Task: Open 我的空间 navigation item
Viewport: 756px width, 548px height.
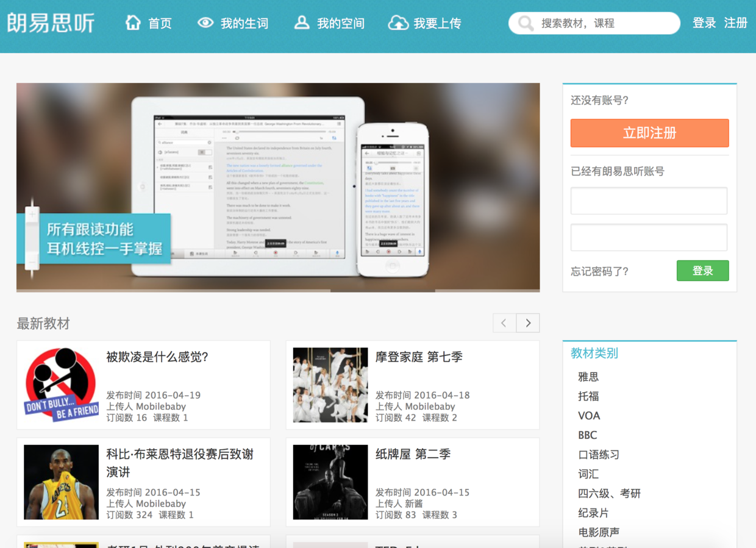Action: click(x=340, y=24)
